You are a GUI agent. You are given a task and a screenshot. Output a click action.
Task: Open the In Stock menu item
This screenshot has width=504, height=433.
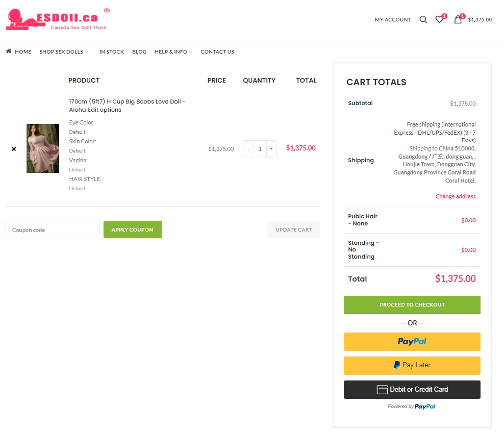click(x=112, y=52)
